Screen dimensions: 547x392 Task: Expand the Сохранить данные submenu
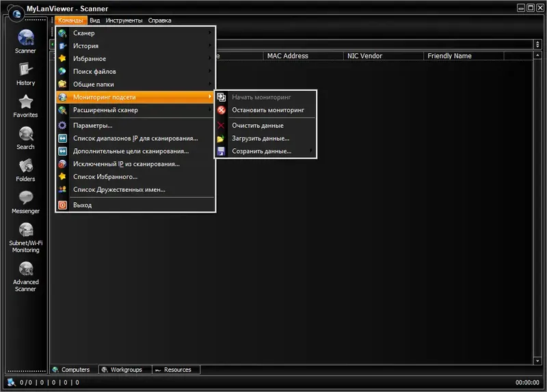(x=311, y=151)
